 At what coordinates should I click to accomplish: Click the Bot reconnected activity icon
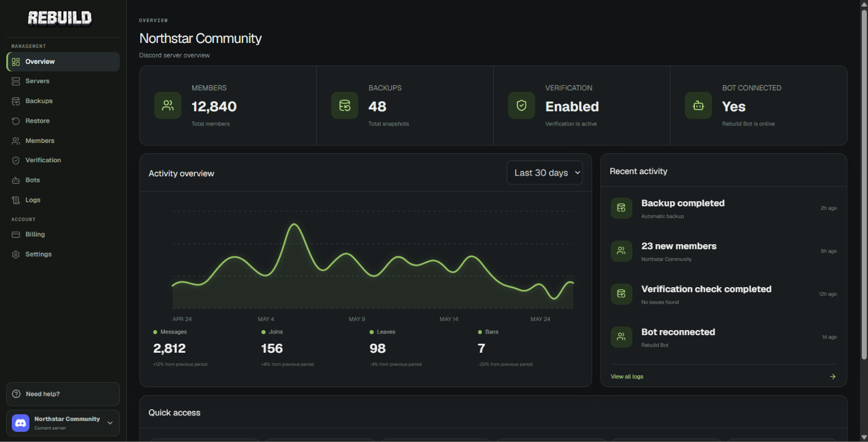pos(621,337)
